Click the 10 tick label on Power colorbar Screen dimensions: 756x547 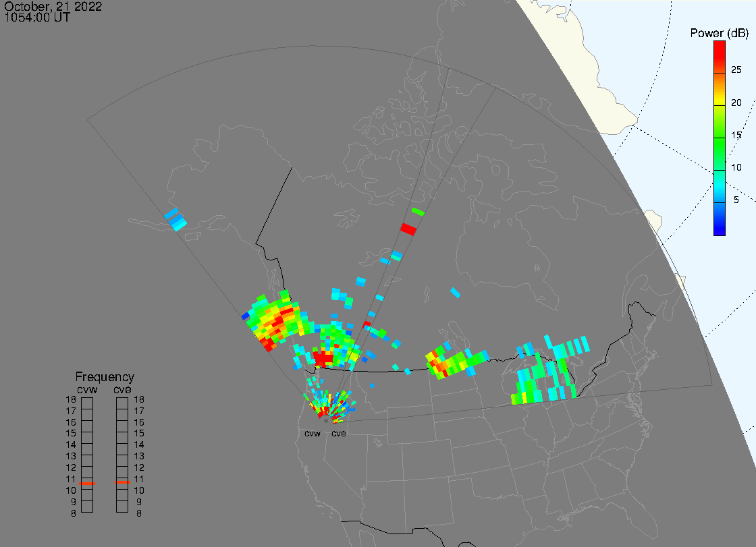(736, 167)
